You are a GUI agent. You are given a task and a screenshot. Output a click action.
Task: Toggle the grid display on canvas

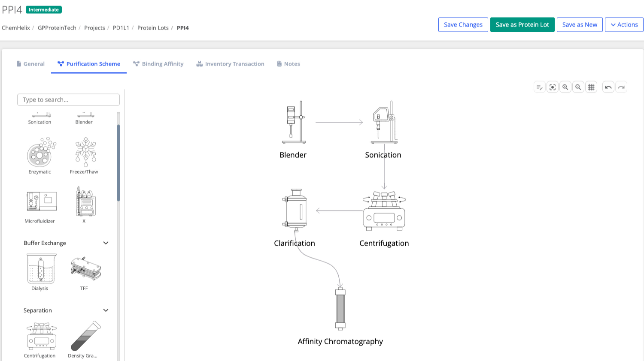[591, 87]
